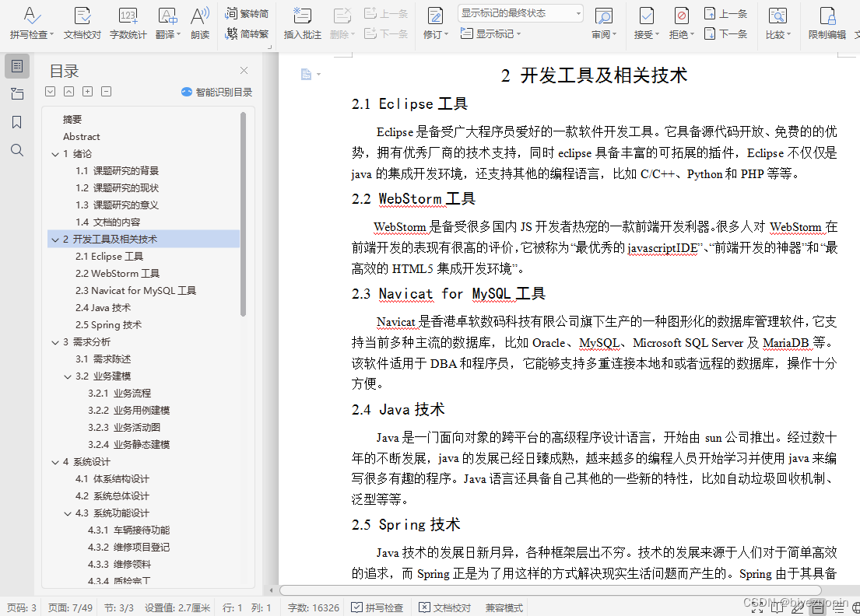
Task: Click the 目录 panel vertical scrollbar
Action: [x=243, y=215]
